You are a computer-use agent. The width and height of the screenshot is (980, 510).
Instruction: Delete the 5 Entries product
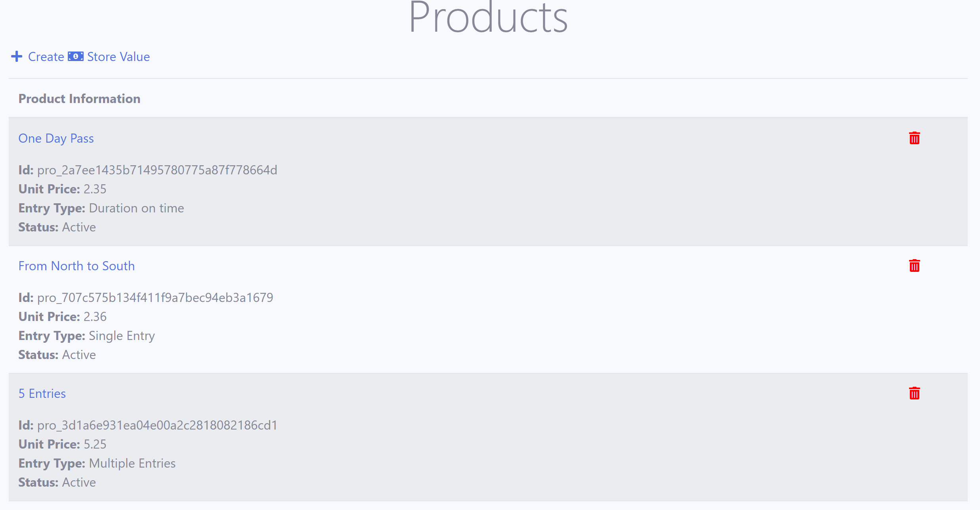click(x=914, y=393)
